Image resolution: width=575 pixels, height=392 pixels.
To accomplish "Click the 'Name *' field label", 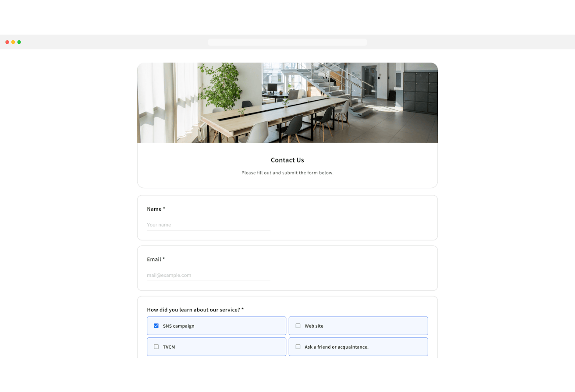I will coord(156,209).
